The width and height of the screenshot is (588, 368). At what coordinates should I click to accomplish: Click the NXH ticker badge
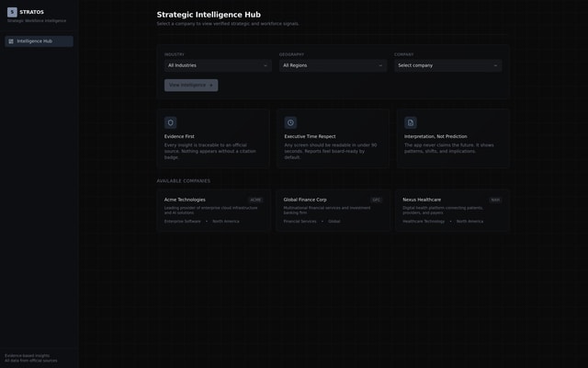coord(495,200)
